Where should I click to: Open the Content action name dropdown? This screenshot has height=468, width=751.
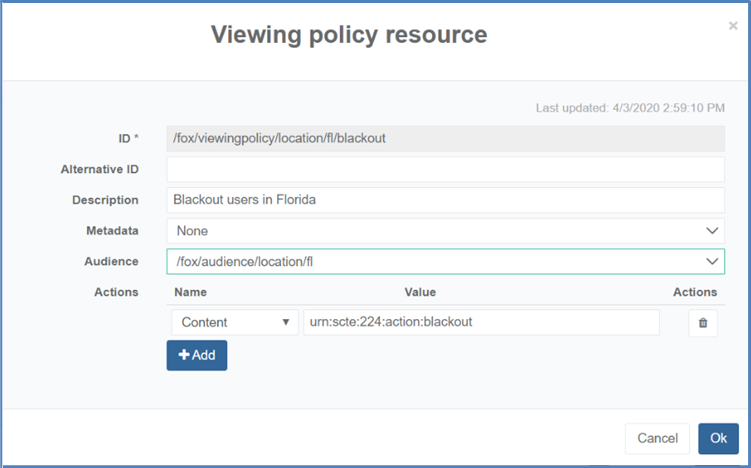pyautogui.click(x=234, y=323)
